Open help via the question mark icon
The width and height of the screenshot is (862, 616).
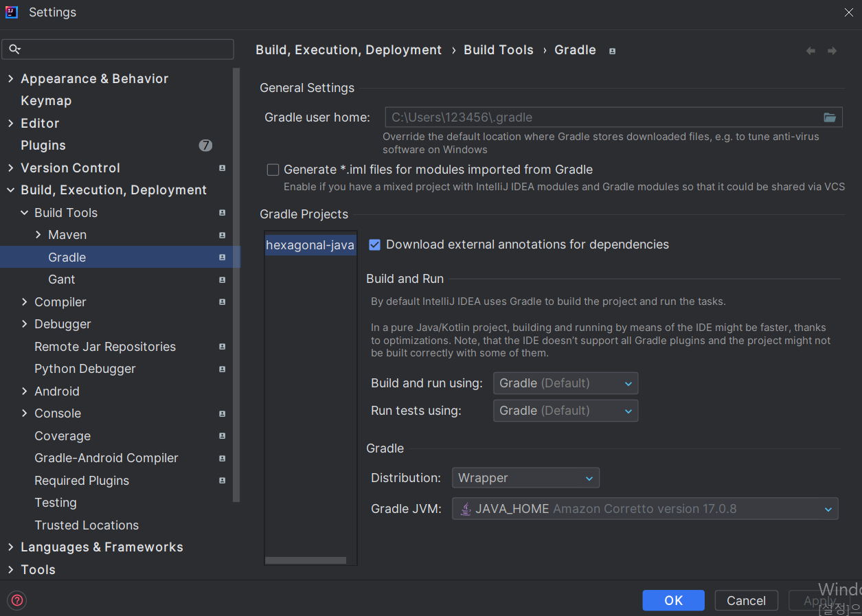pyautogui.click(x=17, y=600)
